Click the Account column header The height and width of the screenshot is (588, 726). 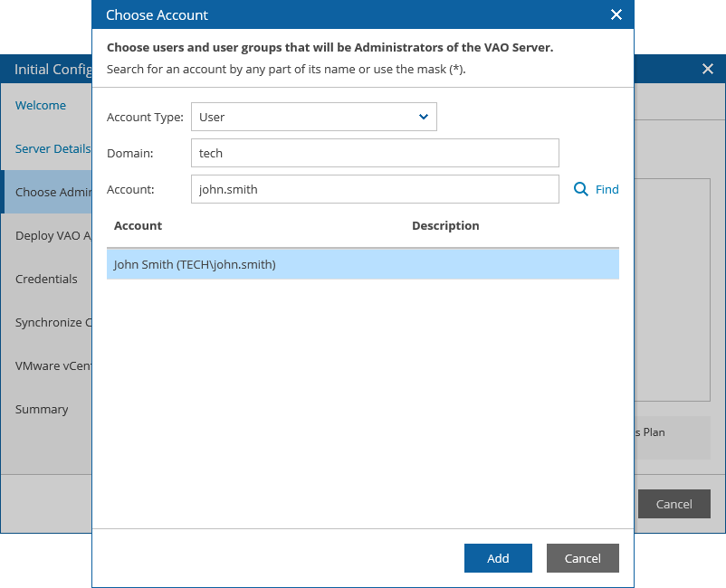pyautogui.click(x=138, y=225)
